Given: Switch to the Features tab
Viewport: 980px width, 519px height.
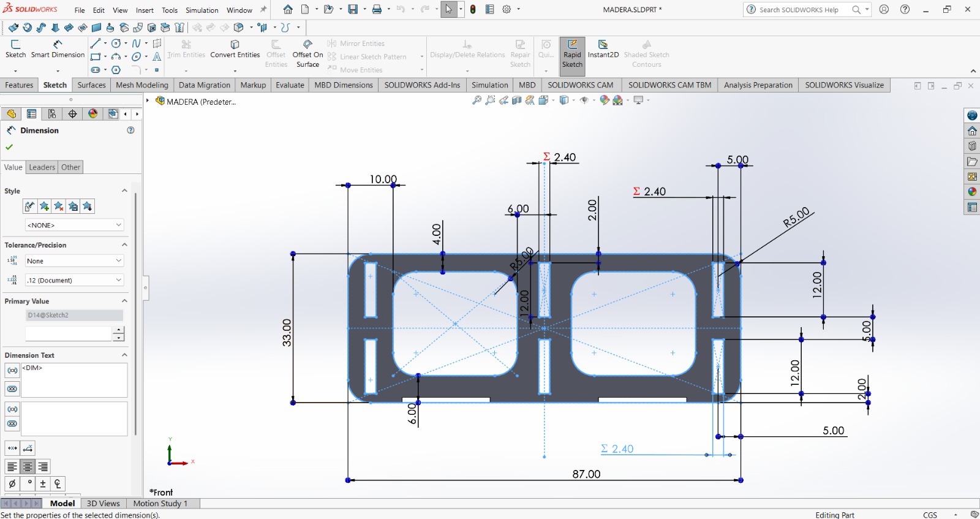Looking at the screenshot, I should point(19,85).
